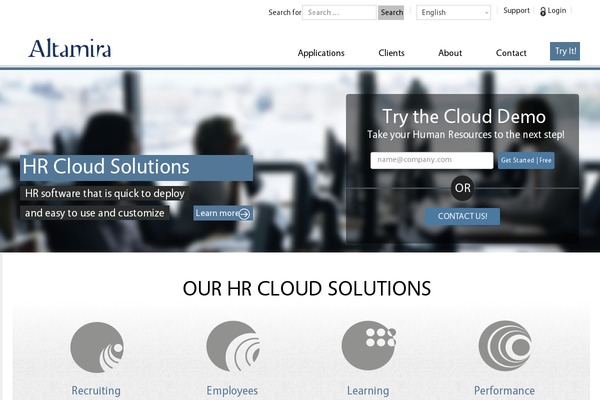
Task: Open the Recruiting solution circle icon
Action: tap(97, 347)
